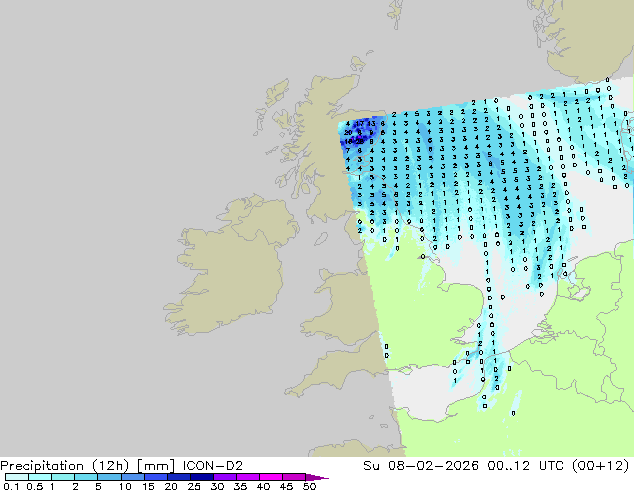Screen dimensions: 634x490
Task: Click the 40–45 mm magenta legend swatch
Action: [271, 477]
